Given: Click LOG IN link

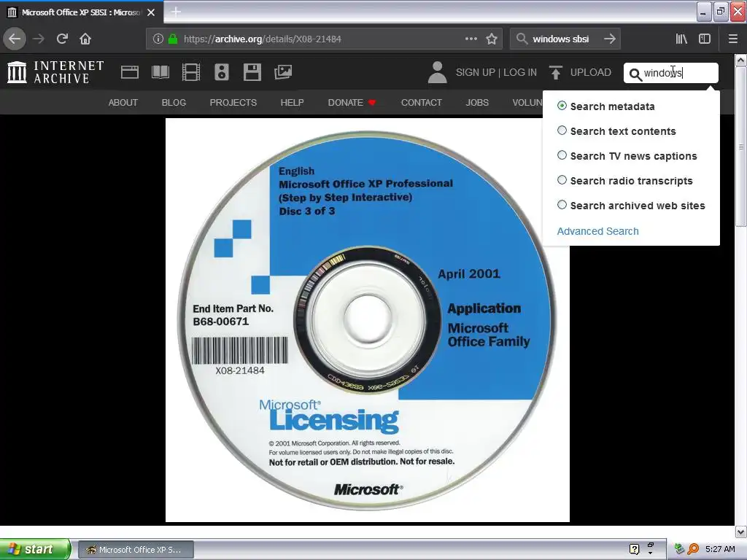Looking at the screenshot, I should click(519, 72).
